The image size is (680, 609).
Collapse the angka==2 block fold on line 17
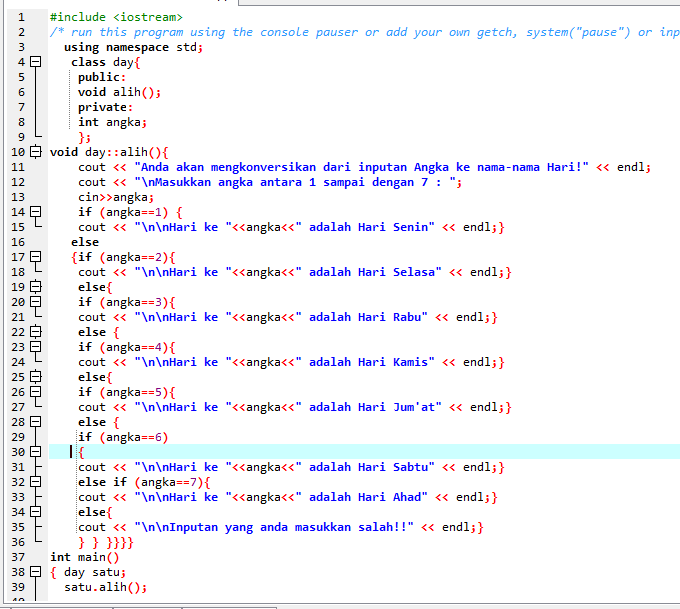click(36, 257)
